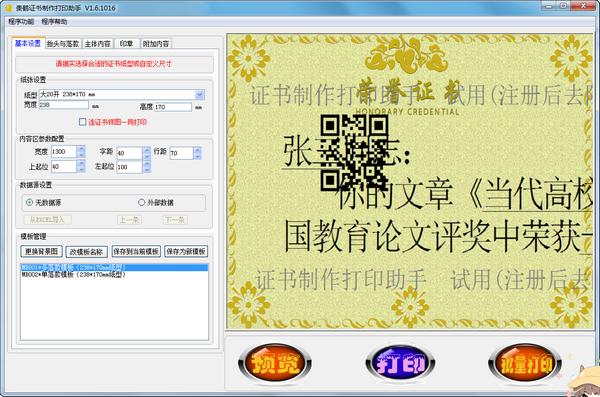Click the 字距 value field

pos(129,153)
